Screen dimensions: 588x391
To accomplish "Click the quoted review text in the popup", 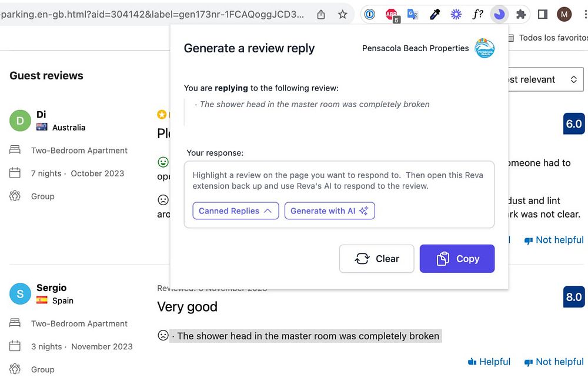I will [312, 104].
